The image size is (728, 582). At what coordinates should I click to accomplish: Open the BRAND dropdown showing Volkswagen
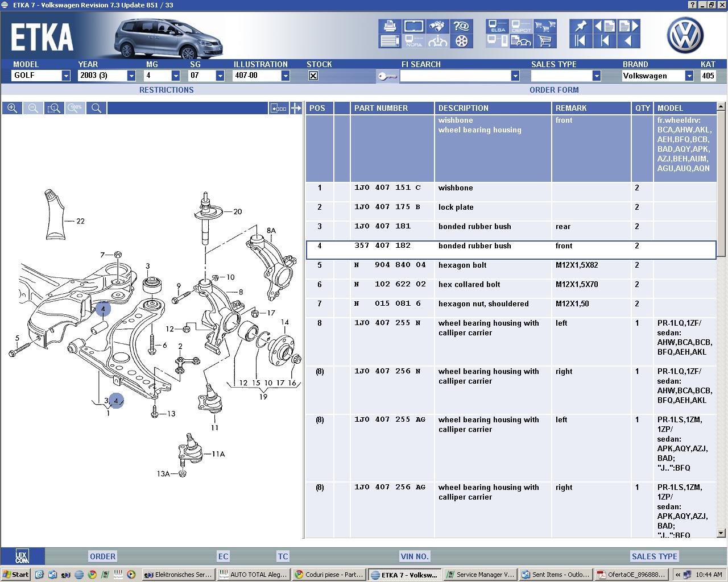(689, 76)
